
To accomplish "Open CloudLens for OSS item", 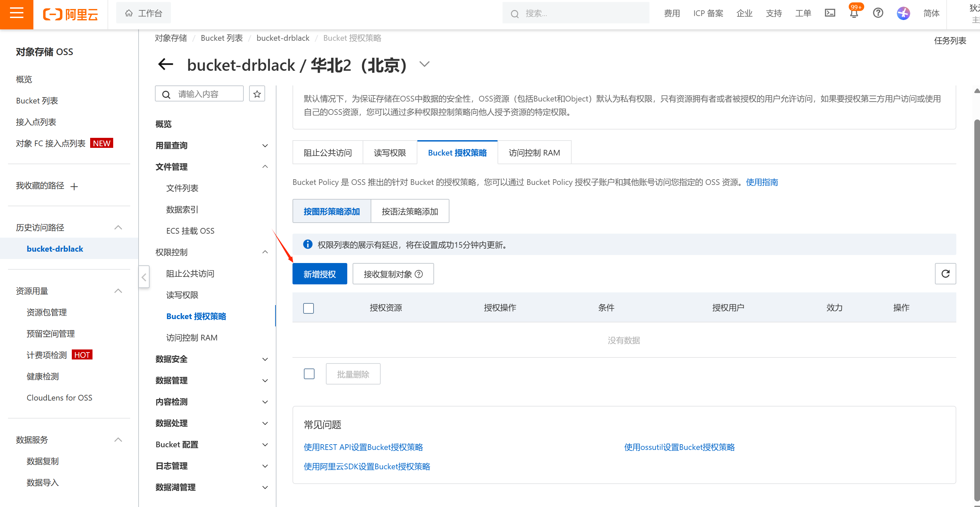I will pos(59,398).
